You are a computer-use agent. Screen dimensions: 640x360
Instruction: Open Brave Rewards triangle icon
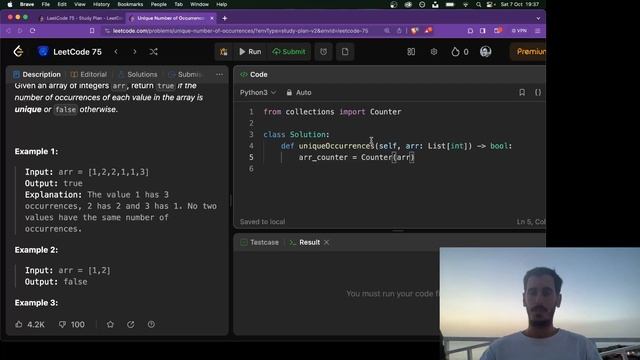428,31
